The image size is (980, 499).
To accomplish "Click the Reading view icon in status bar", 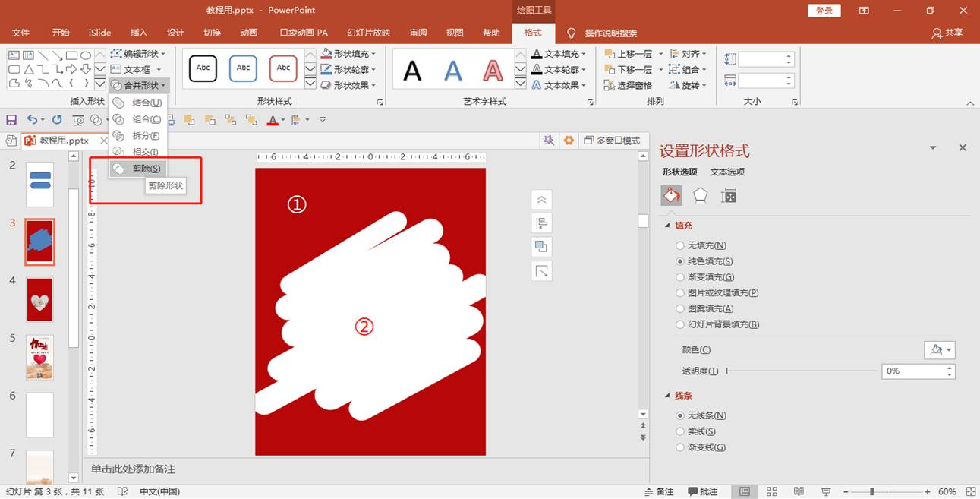I will point(798,491).
